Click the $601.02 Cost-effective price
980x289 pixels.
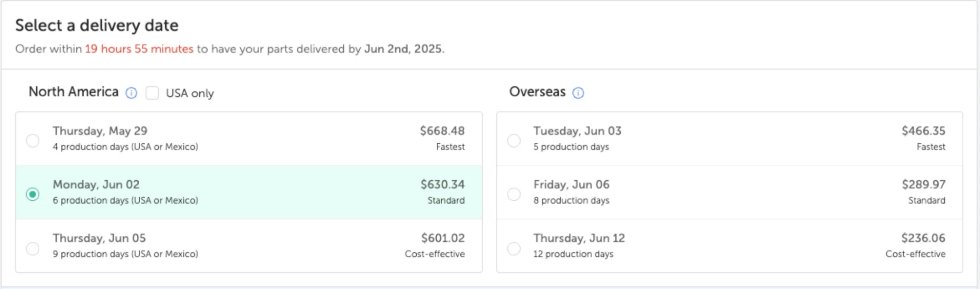pos(443,238)
